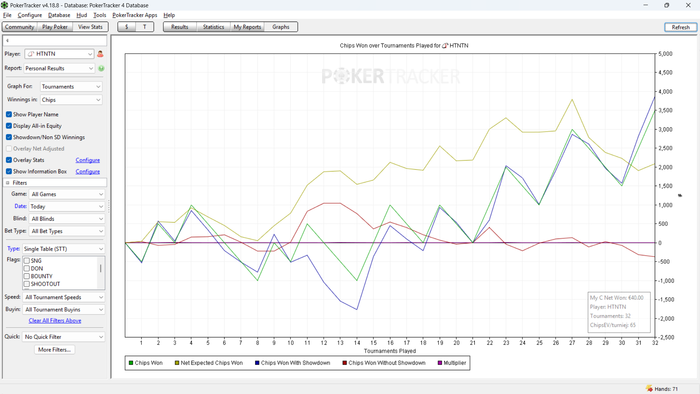Open the Report dropdown Personal Results
The width and height of the screenshot is (700, 394).
(59, 68)
